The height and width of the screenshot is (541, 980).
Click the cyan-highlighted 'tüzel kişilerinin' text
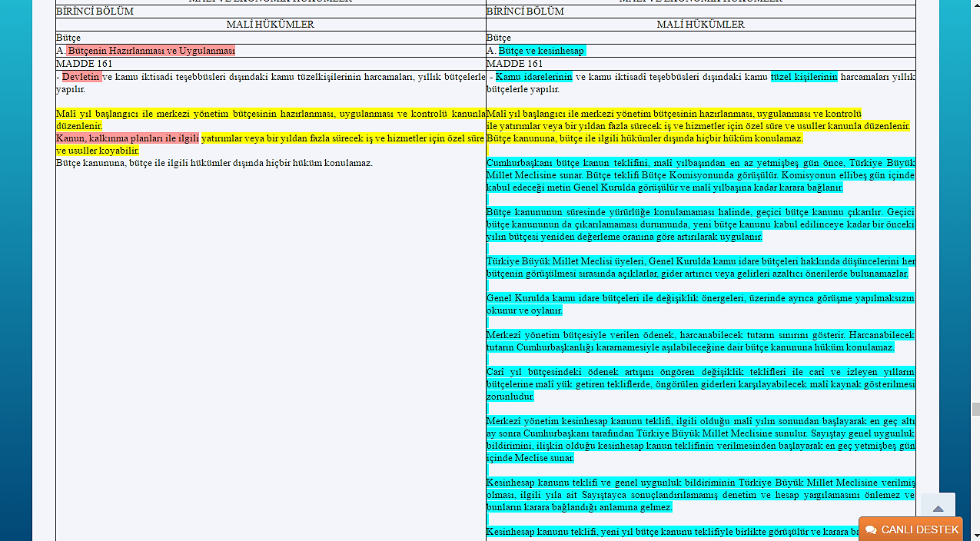click(x=803, y=77)
